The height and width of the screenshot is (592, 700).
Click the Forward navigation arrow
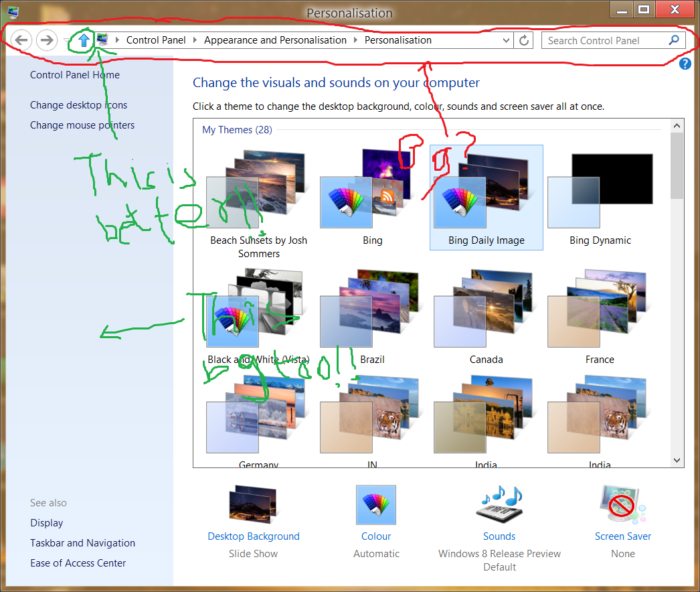(46, 40)
